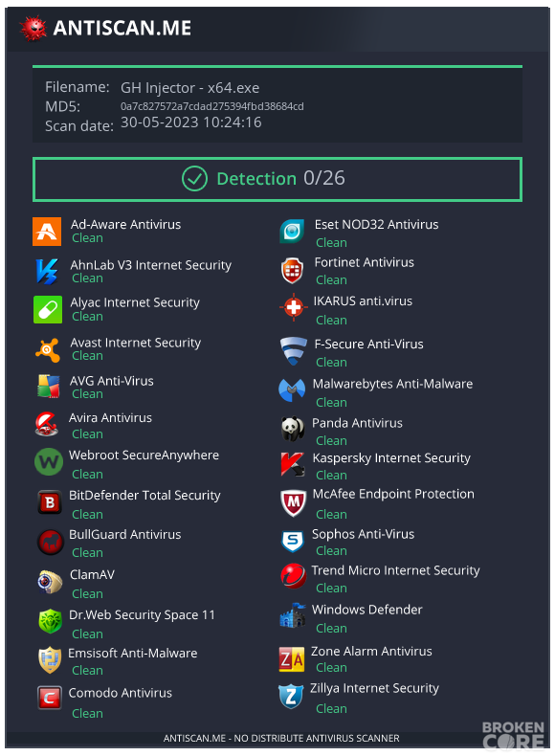Click the Malwarebytes Anti-Malware name
The width and height of the screenshot is (555, 756).
[392, 385]
